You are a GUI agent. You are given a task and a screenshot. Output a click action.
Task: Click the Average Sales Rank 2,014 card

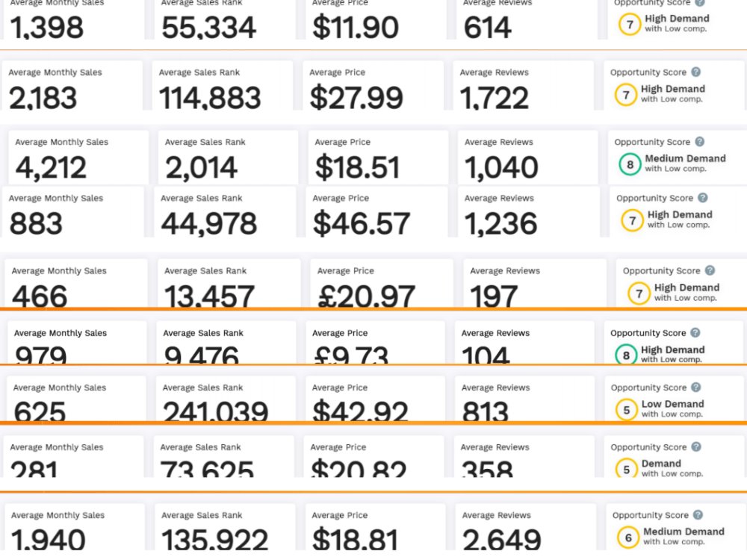228,158
